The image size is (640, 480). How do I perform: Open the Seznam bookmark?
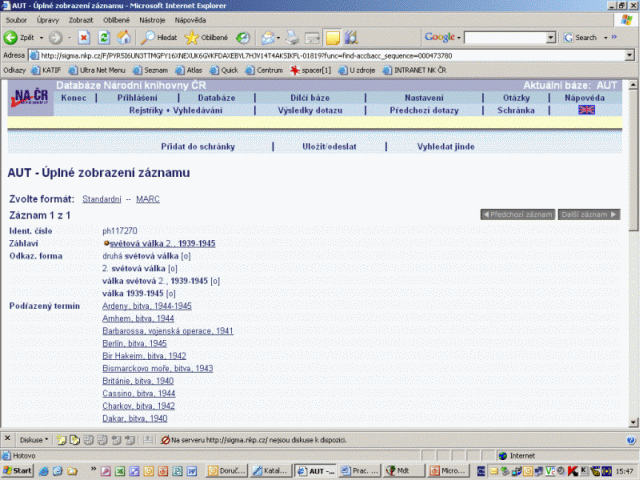pos(150,70)
